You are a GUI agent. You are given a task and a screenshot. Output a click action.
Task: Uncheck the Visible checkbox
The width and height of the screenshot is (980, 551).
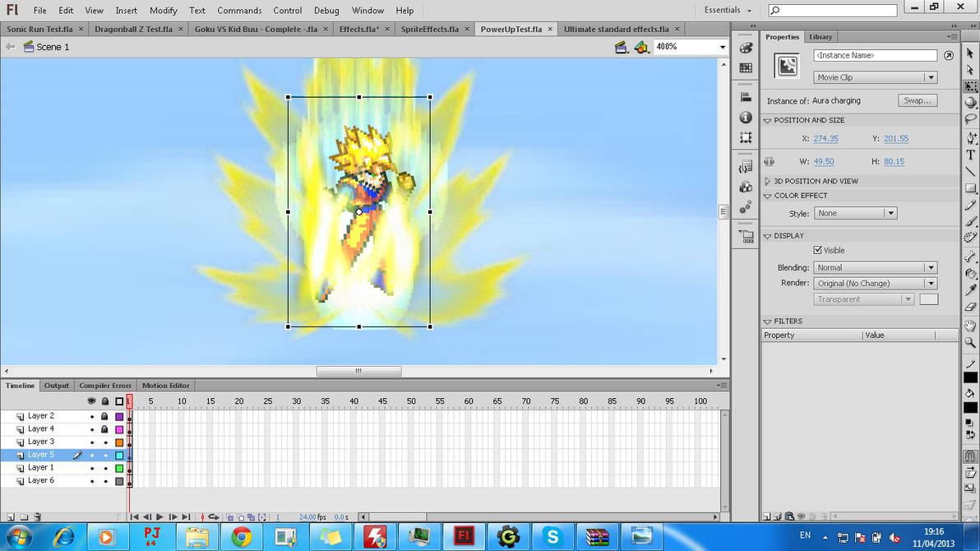[817, 250]
